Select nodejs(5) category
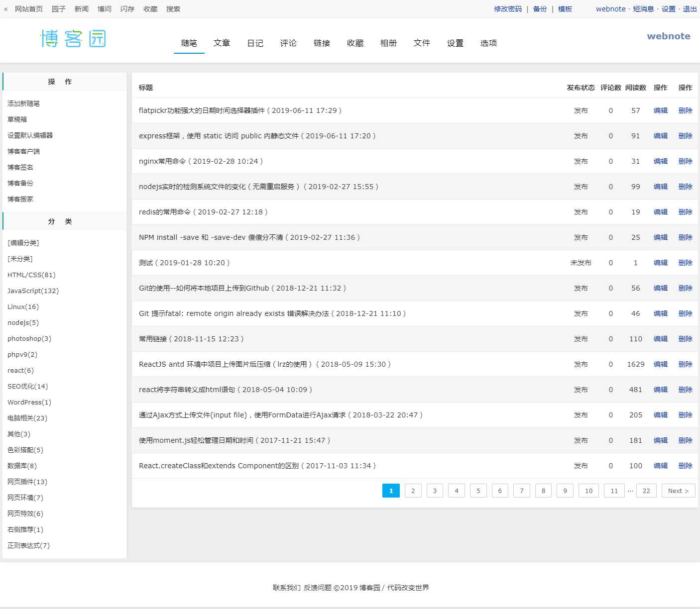Viewport: 700px width, 609px height. tap(23, 322)
